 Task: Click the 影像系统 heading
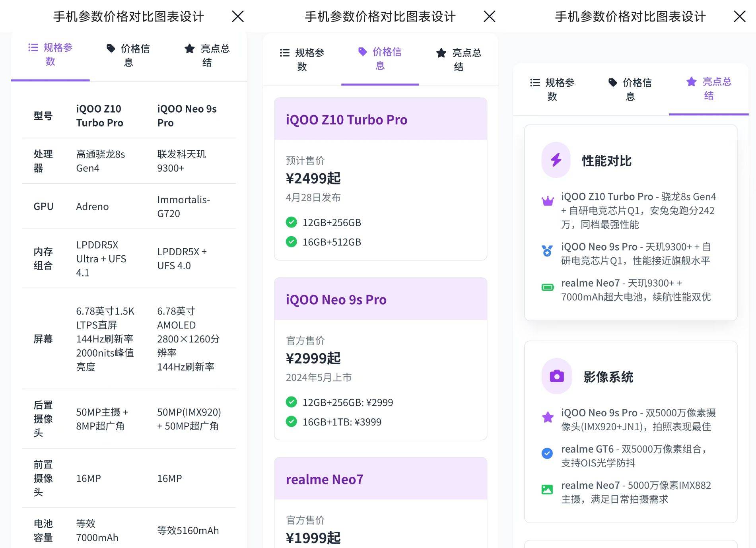click(x=608, y=377)
